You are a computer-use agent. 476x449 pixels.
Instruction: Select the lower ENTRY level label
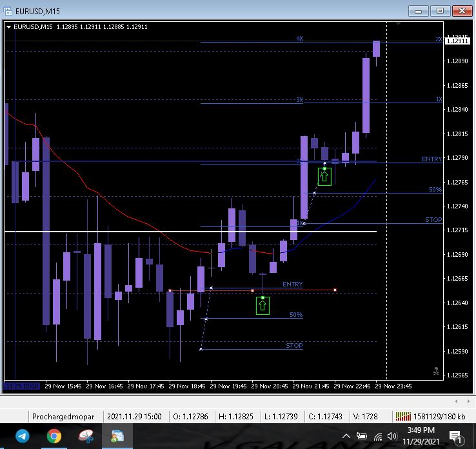[x=292, y=284]
